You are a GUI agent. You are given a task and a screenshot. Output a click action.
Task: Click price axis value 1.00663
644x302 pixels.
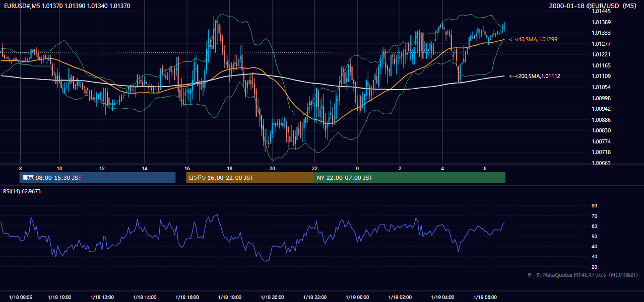[601, 163]
